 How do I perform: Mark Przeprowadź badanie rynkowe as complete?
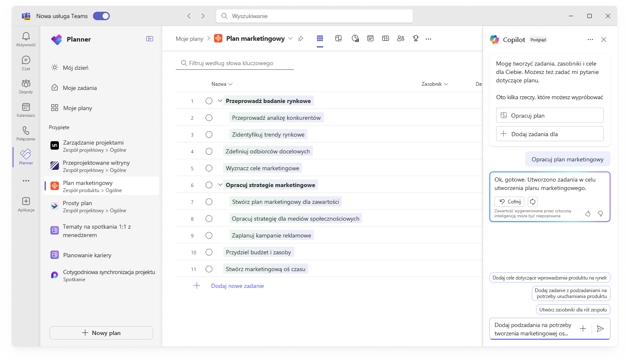(209, 101)
